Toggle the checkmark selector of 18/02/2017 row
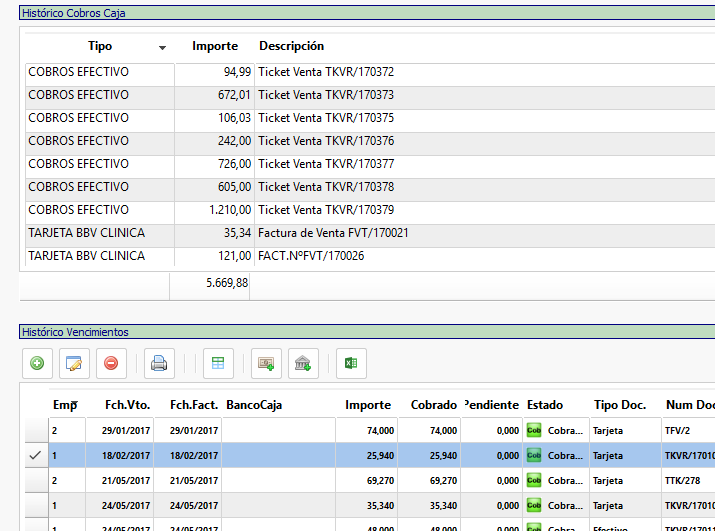 [36, 455]
